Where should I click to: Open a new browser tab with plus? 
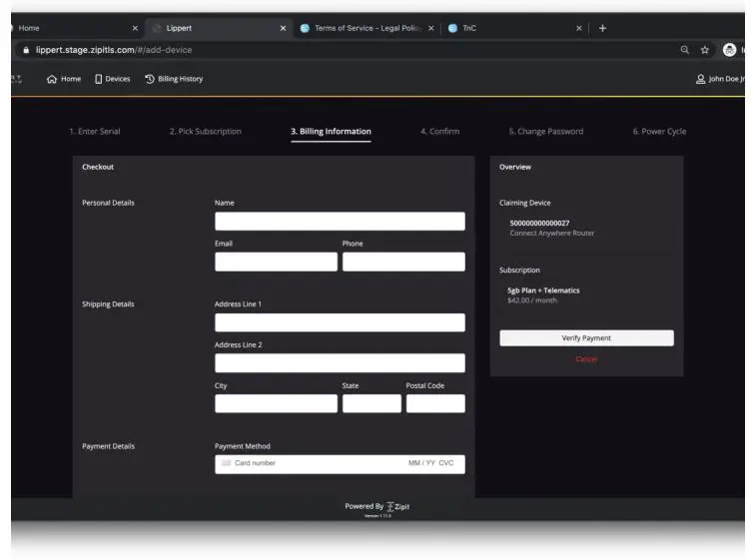coord(602,28)
